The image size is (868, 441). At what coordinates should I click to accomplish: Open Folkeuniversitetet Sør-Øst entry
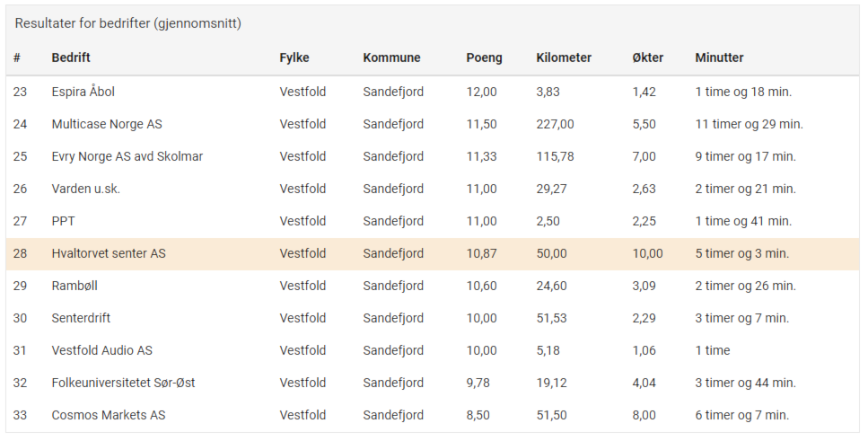(x=123, y=383)
